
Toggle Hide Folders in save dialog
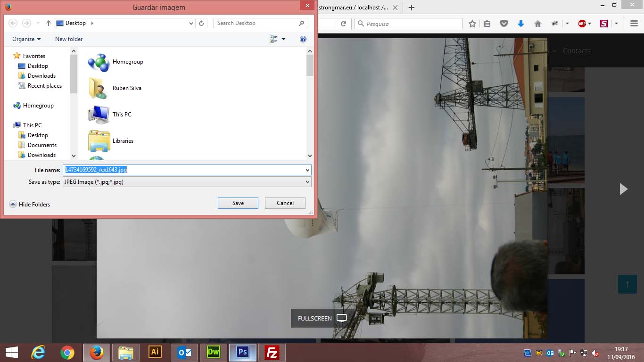click(30, 204)
